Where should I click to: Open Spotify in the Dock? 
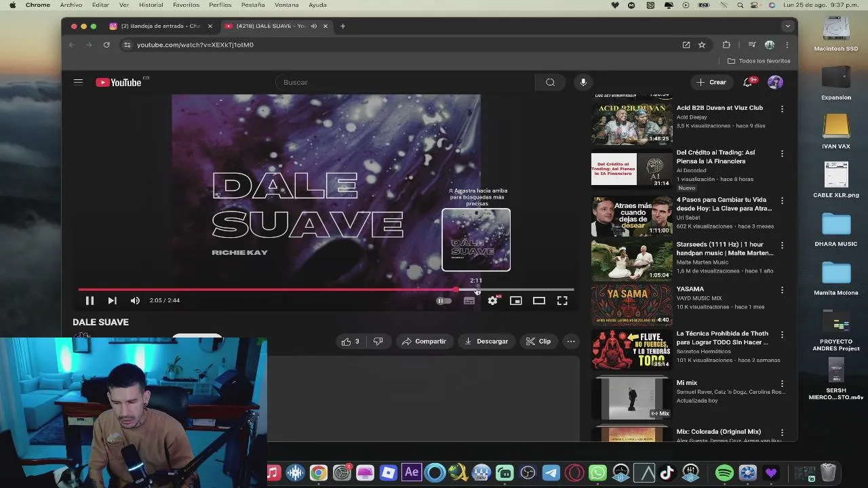[x=724, y=472]
